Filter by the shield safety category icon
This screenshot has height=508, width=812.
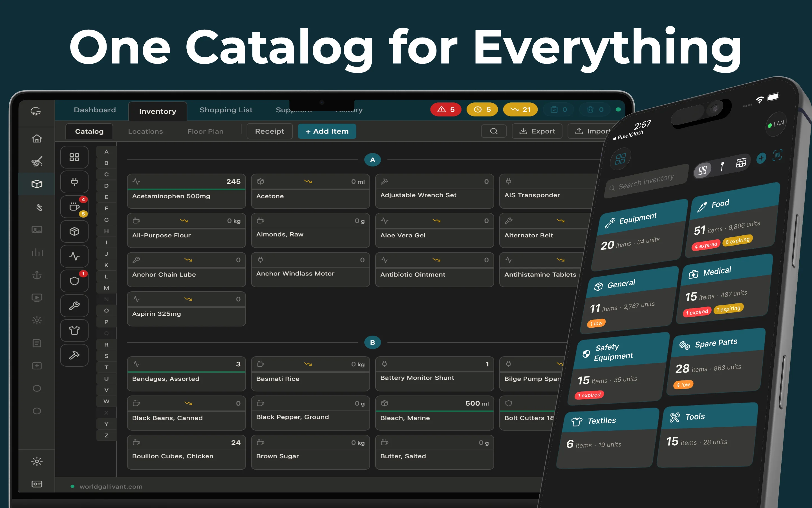74,281
